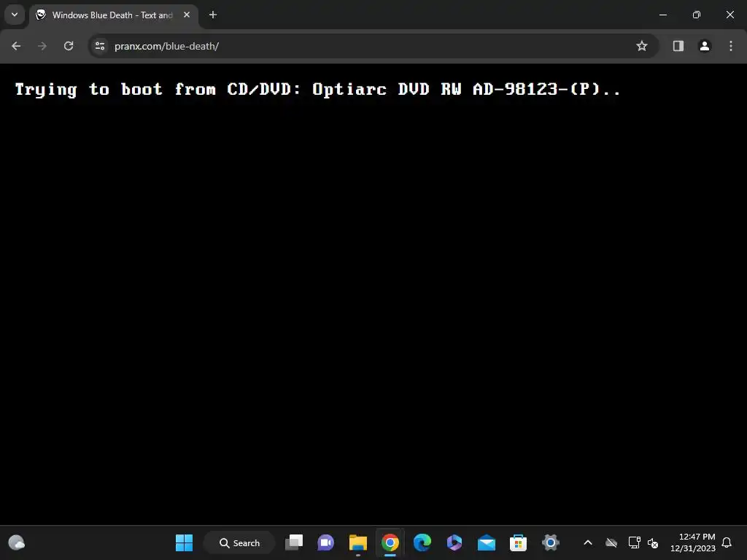
Task: Click the browser back arrow
Action: 16,46
